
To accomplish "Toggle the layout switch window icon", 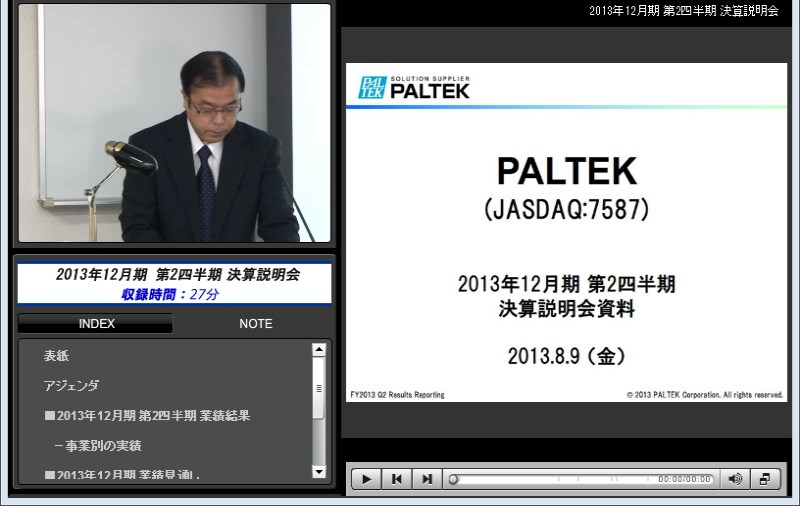I will [765, 479].
